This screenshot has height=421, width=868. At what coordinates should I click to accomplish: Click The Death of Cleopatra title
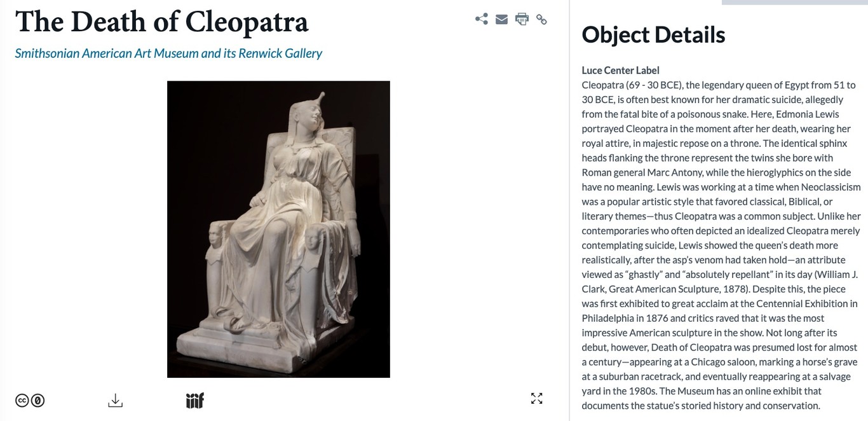162,22
